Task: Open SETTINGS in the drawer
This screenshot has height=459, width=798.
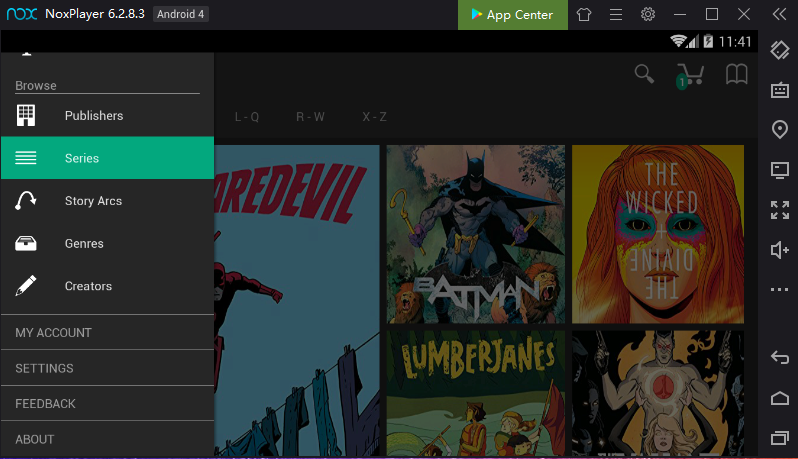Action: 107,368
